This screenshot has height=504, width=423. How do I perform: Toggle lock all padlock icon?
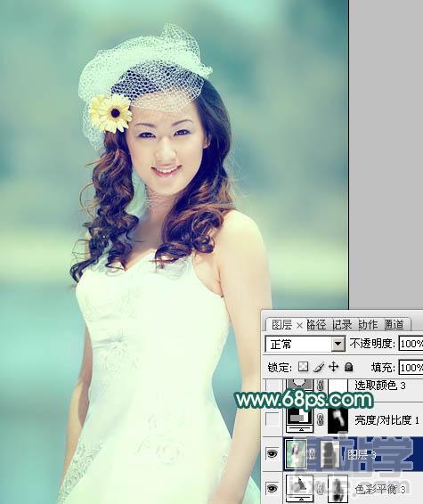click(349, 367)
